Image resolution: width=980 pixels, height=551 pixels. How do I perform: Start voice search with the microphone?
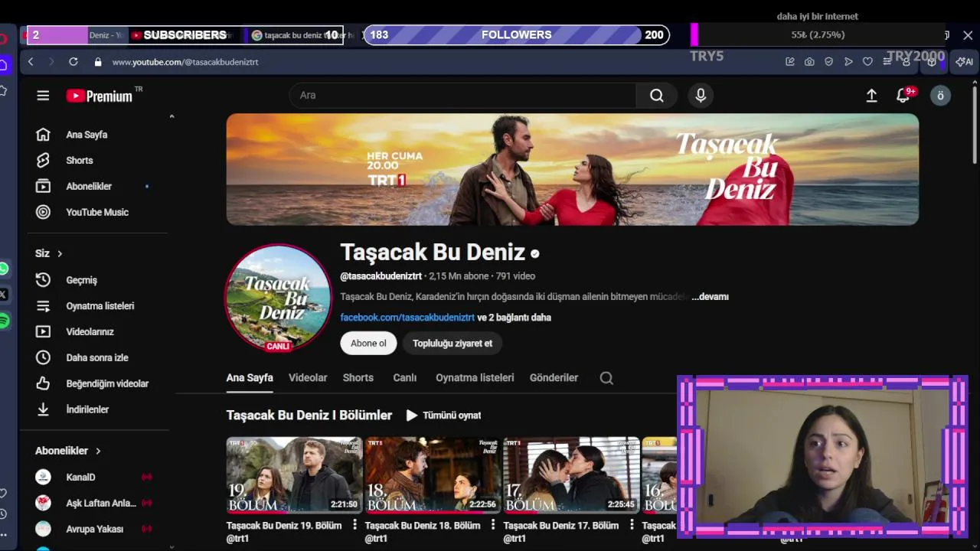tap(701, 96)
